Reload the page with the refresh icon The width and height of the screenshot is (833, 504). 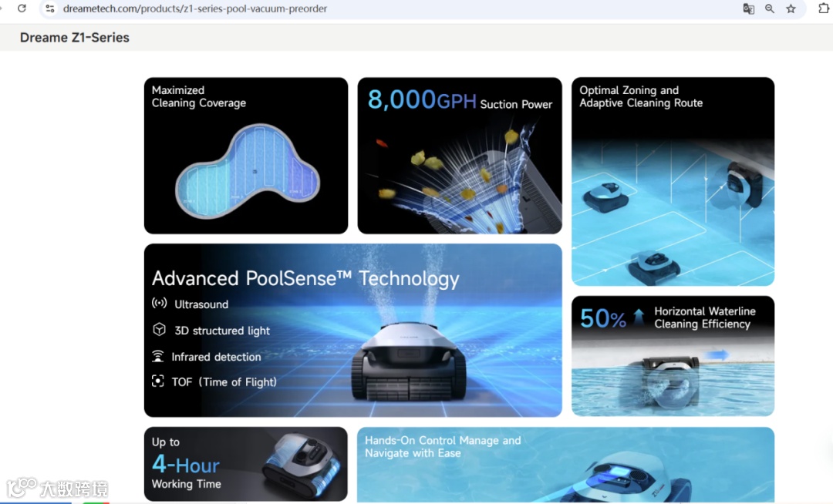coord(22,8)
